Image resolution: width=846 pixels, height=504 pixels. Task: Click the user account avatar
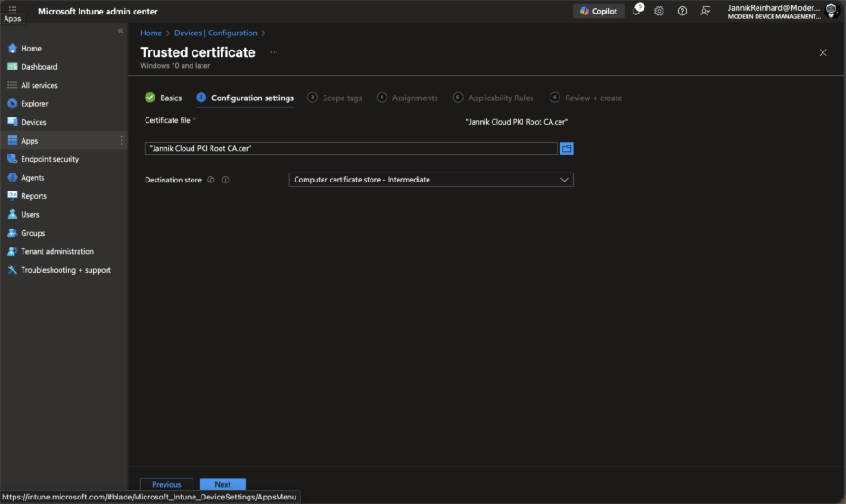[832, 11]
